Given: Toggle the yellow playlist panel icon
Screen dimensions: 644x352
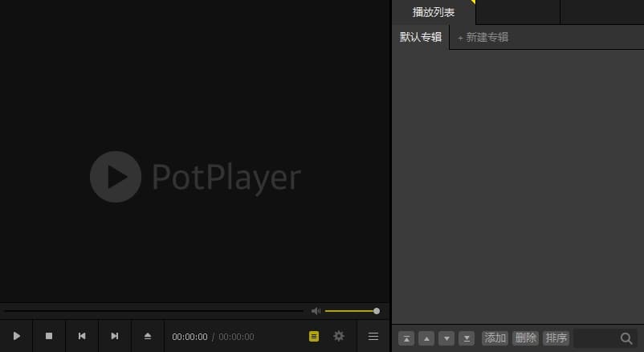Looking at the screenshot, I should point(314,337).
